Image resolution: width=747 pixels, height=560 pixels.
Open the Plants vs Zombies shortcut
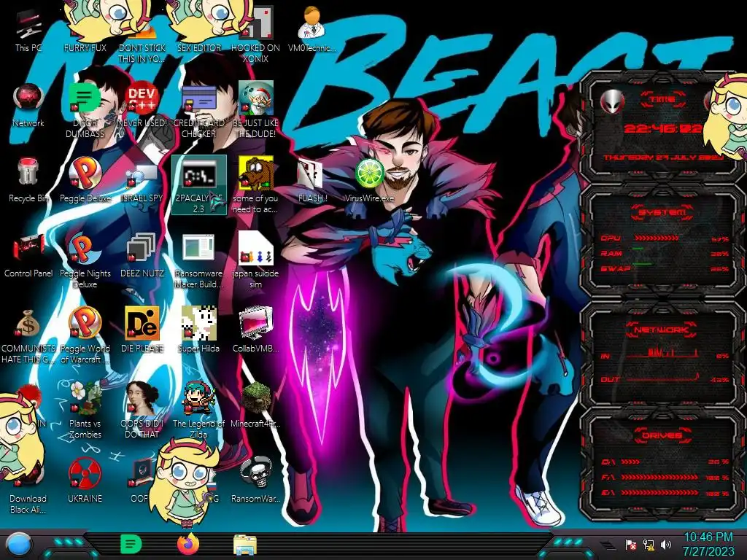(x=85, y=411)
